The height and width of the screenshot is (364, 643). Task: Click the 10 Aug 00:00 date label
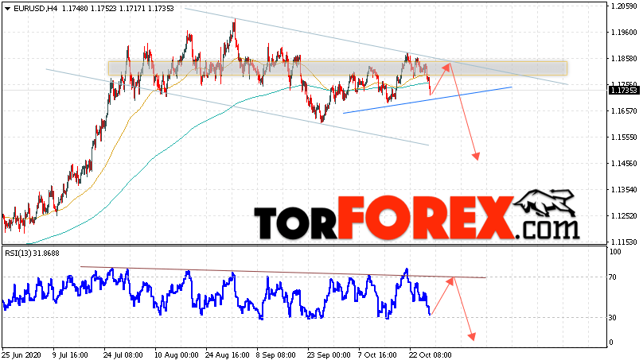[x=177, y=355]
